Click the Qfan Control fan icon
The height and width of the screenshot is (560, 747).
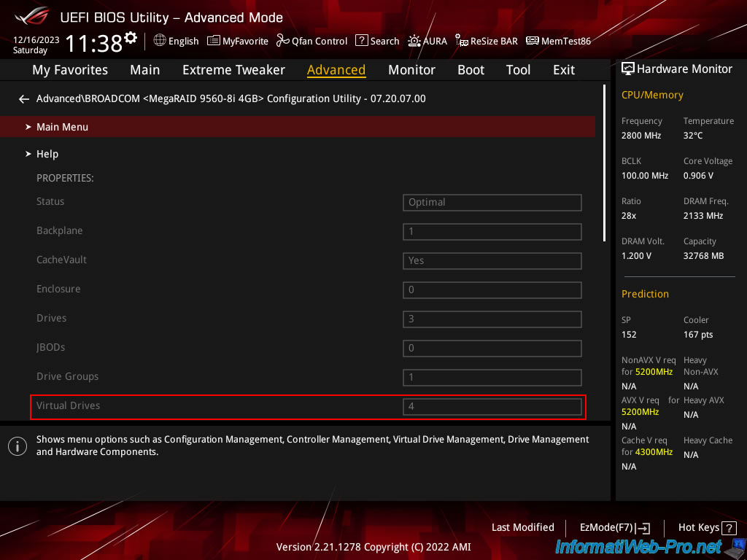coord(283,41)
